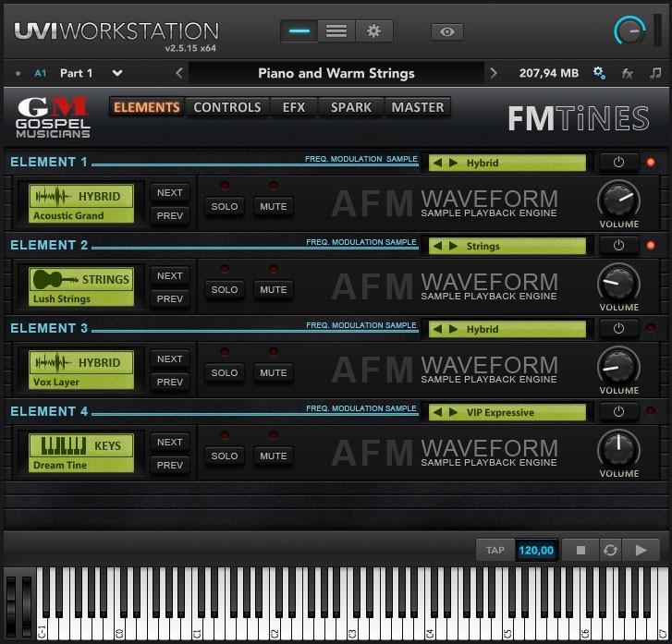This screenshot has height=644, width=672.
Task: Open the Vox Layer sample selector
Action: pyautogui.click(x=81, y=370)
